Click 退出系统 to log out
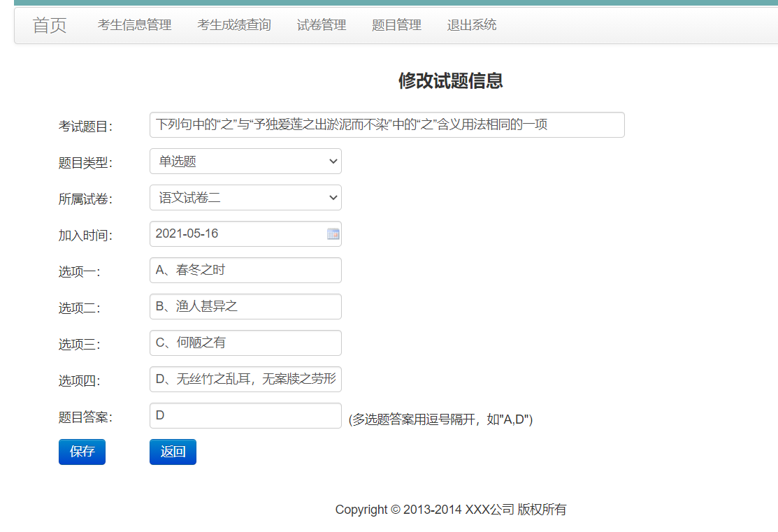 point(472,24)
